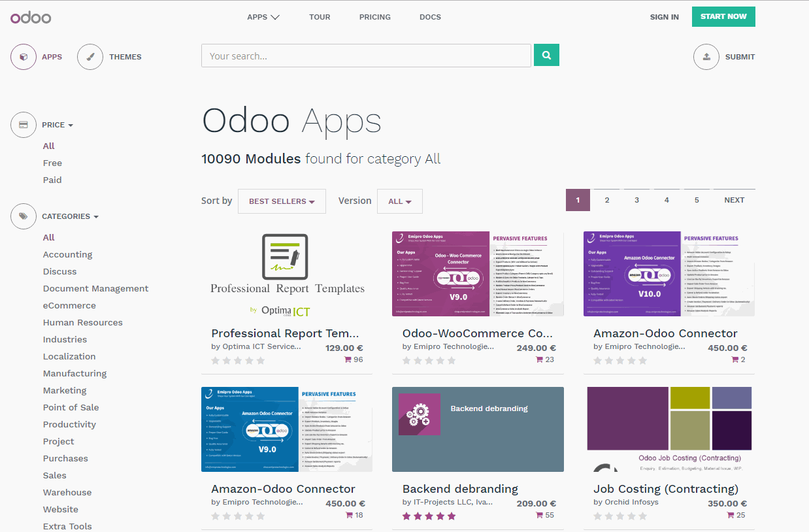Click cart icon for Backend debranding
809x532 pixels.
click(x=540, y=515)
